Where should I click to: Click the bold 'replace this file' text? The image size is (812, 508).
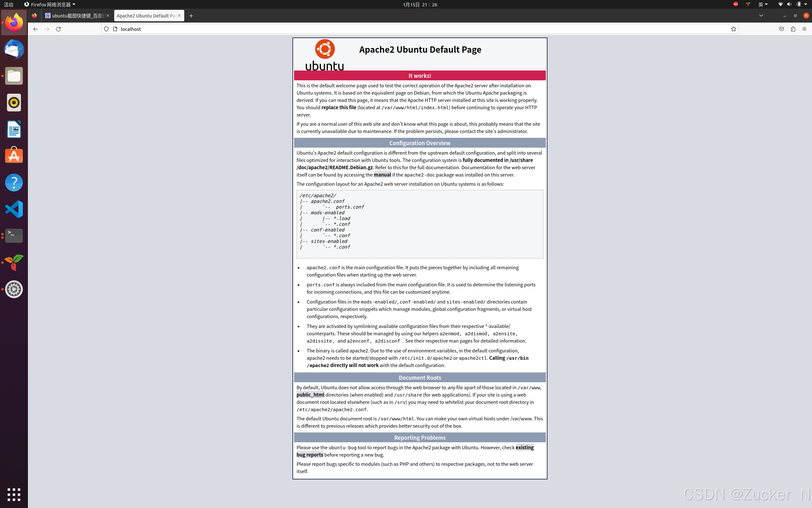tap(338, 108)
